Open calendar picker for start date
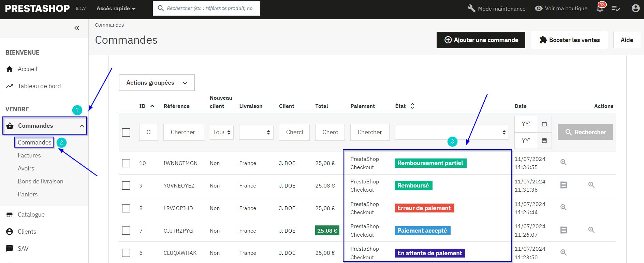 544,124
